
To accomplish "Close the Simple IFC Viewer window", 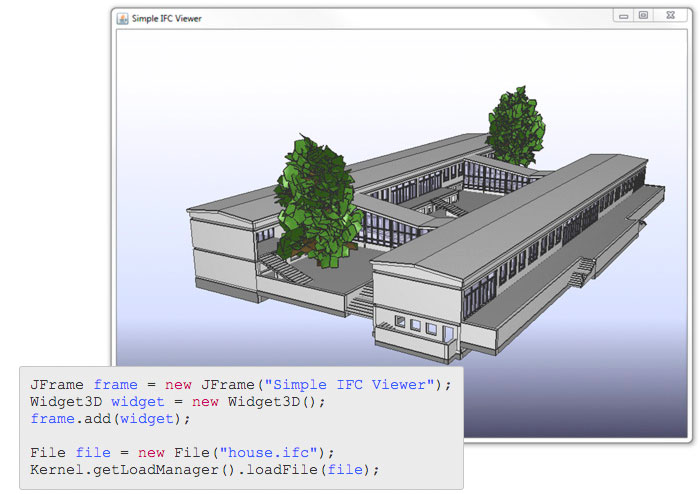I will 670,15.
